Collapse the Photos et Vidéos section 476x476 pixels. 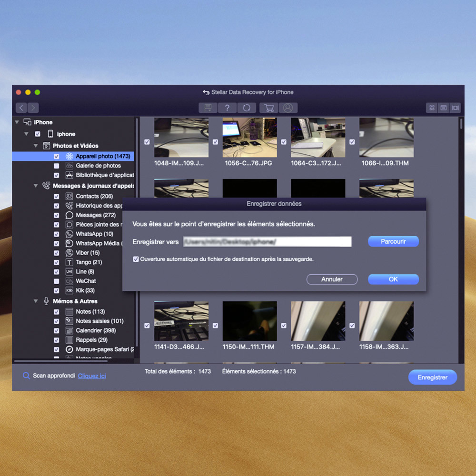pos(36,146)
